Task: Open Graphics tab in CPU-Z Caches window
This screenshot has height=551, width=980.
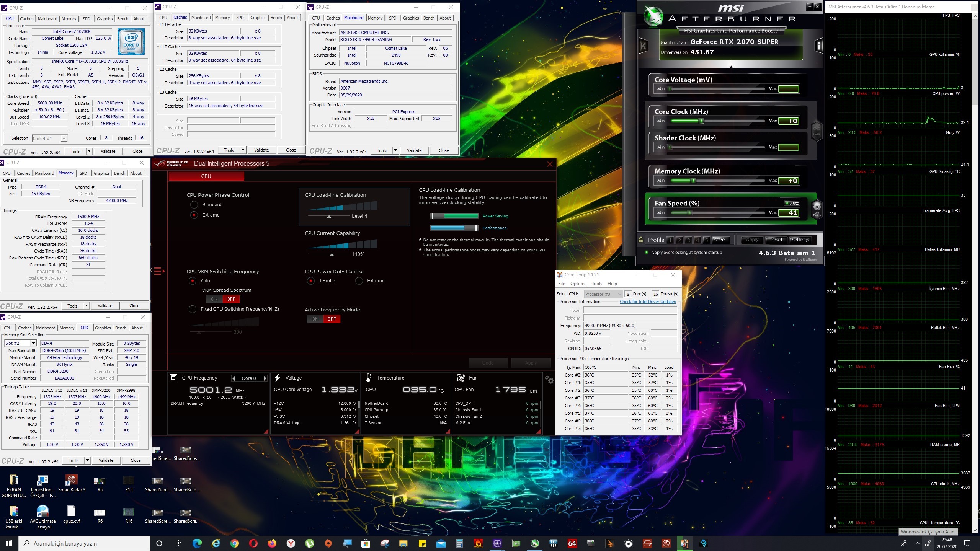Action: (258, 18)
